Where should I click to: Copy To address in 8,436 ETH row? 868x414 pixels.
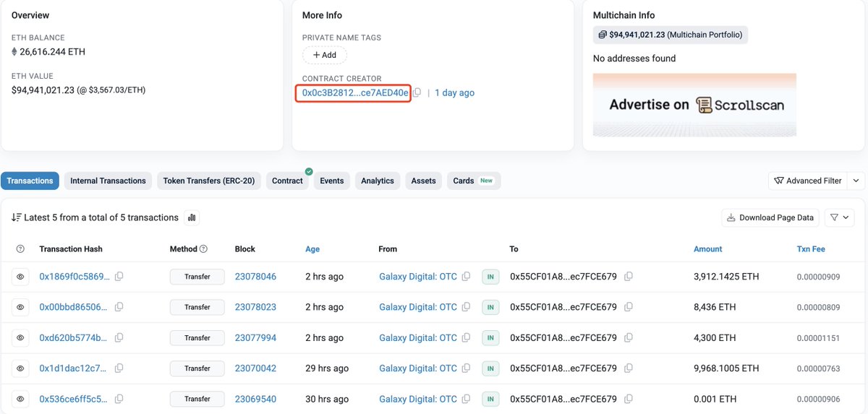click(629, 307)
